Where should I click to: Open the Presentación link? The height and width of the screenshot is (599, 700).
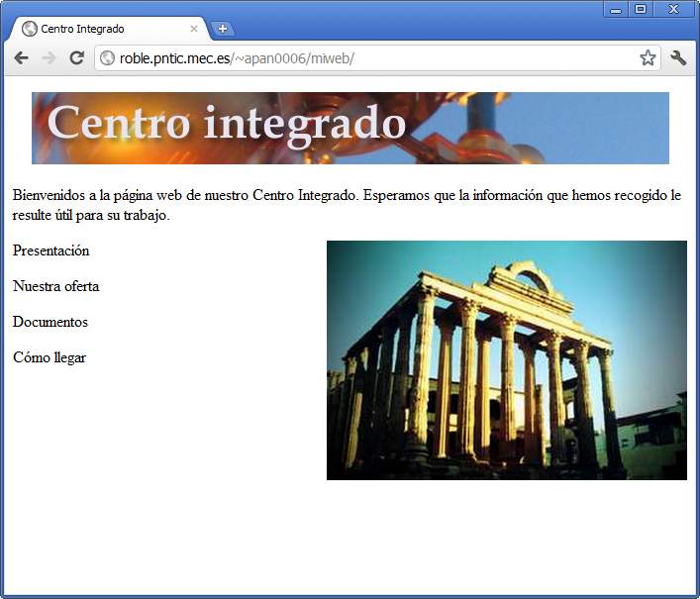click(x=50, y=250)
